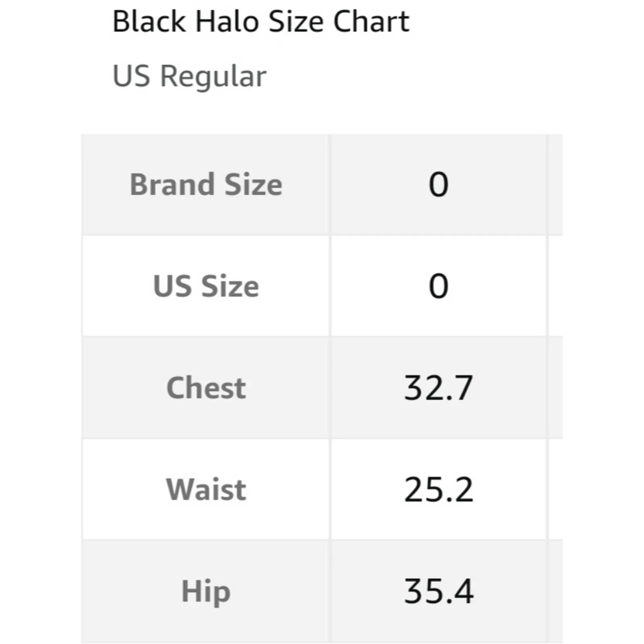
Task: Select the hip measurement 35.4
Action: (x=438, y=591)
